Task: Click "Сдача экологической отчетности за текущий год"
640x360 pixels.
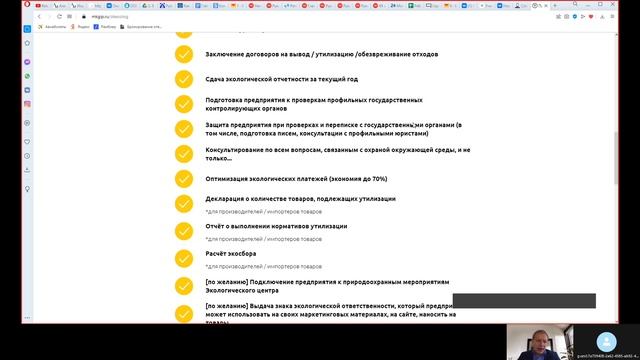Action: point(282,79)
